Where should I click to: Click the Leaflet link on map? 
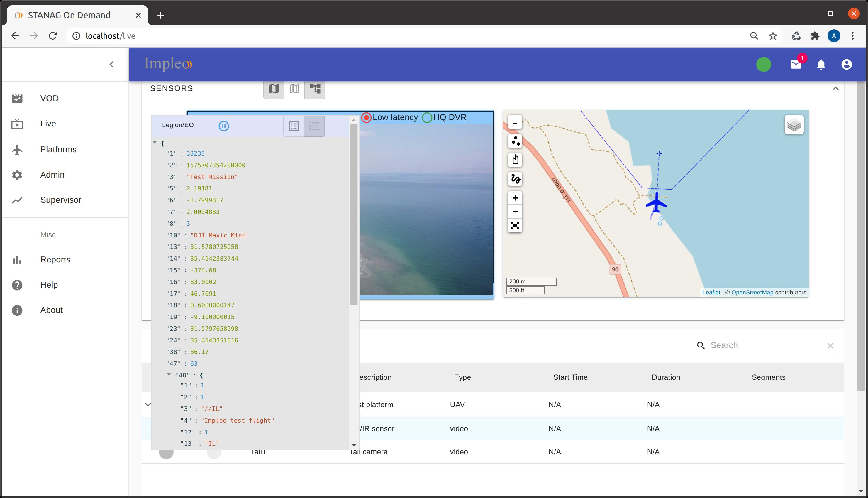(711, 293)
